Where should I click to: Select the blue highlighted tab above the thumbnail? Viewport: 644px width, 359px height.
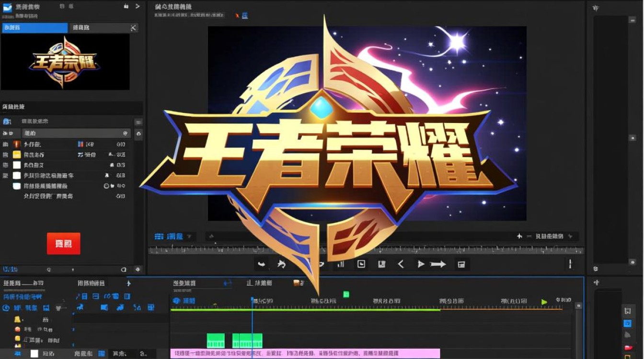point(34,28)
